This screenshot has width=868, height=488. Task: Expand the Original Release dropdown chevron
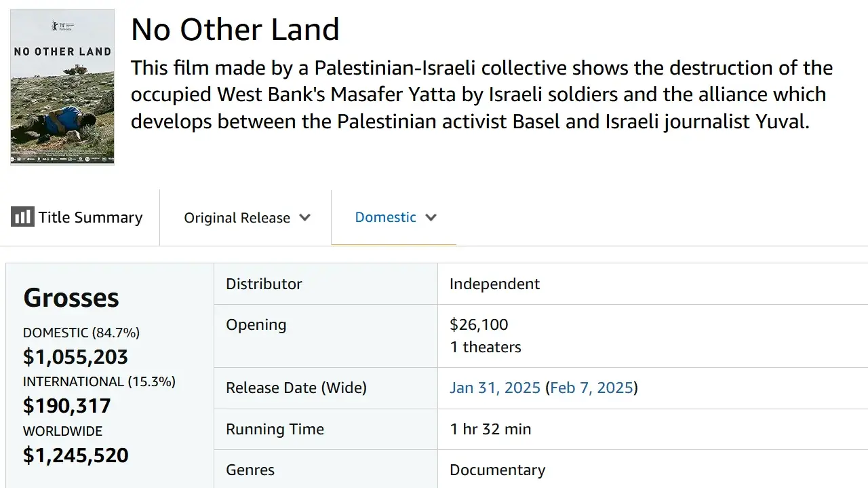click(x=305, y=218)
